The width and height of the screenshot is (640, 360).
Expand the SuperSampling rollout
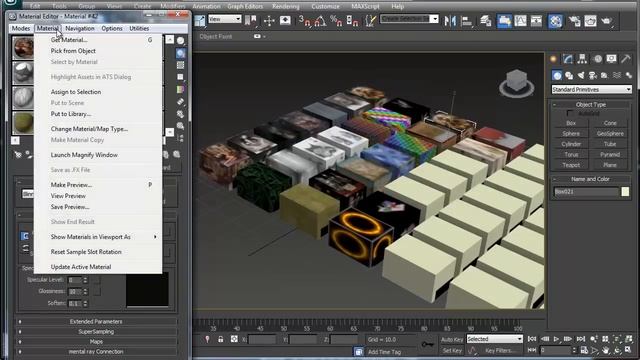pyautogui.click(x=96, y=331)
